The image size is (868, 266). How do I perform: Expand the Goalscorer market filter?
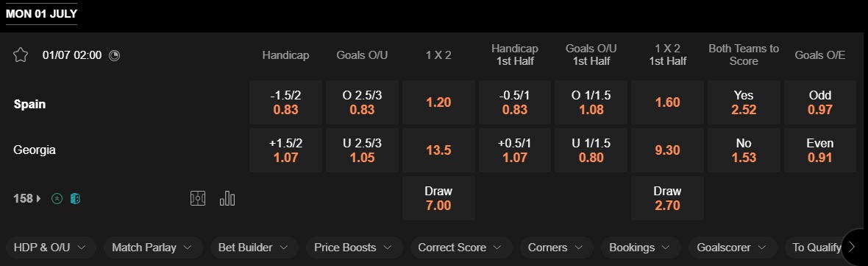[733, 248]
